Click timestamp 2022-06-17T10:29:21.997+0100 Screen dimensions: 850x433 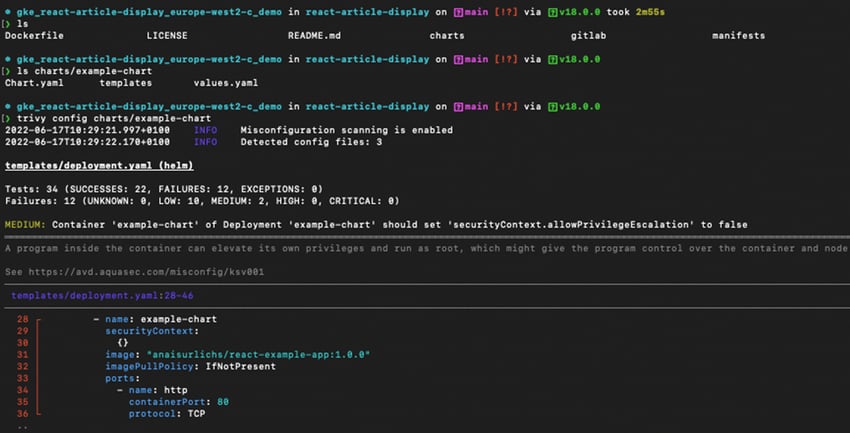(87, 131)
